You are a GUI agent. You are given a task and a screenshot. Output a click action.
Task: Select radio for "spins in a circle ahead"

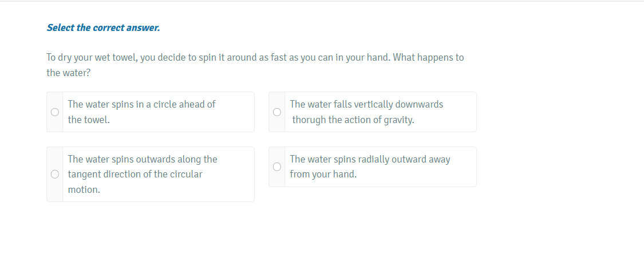(55, 112)
